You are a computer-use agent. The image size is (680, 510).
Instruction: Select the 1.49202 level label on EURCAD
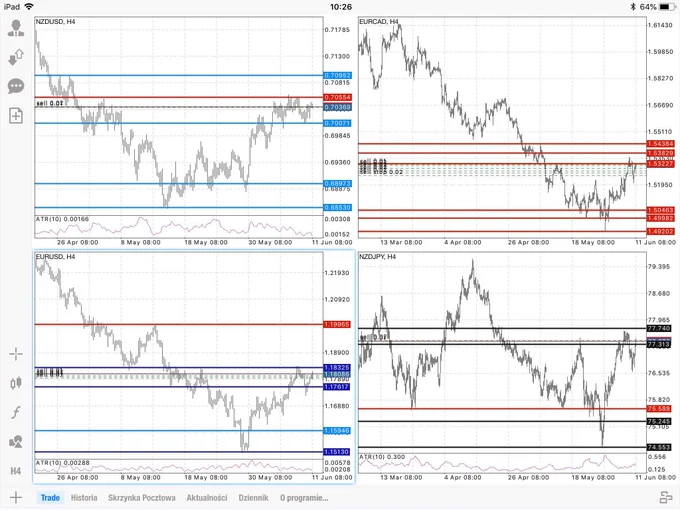point(660,231)
